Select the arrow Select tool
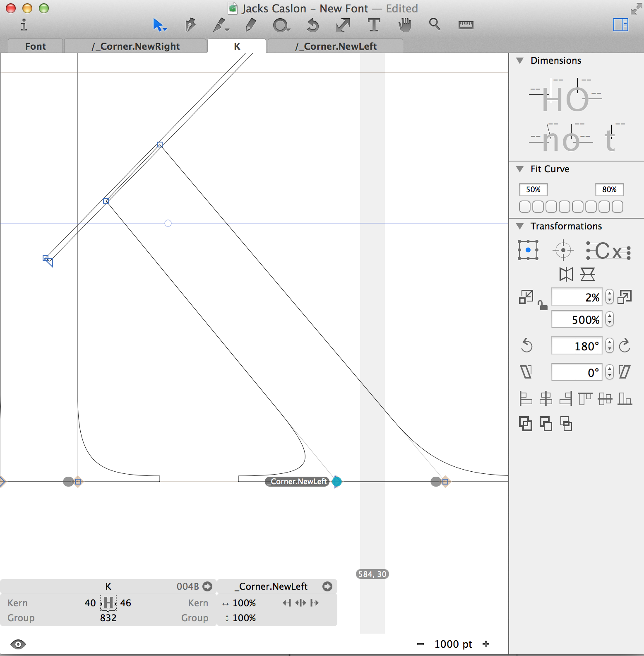This screenshot has width=644, height=656. [x=159, y=25]
